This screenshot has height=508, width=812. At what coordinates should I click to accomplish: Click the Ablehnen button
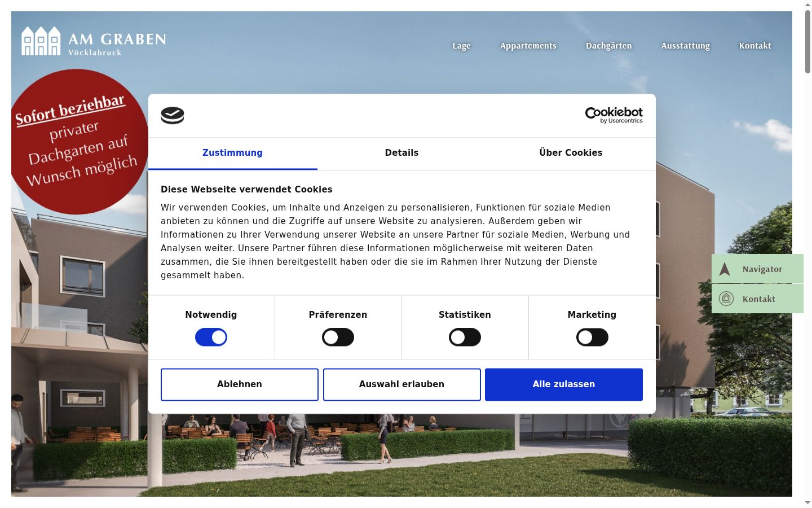[x=240, y=384]
